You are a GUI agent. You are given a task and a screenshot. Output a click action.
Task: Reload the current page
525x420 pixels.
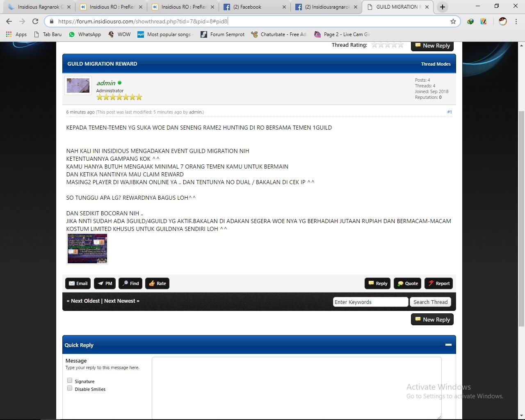click(x=35, y=21)
